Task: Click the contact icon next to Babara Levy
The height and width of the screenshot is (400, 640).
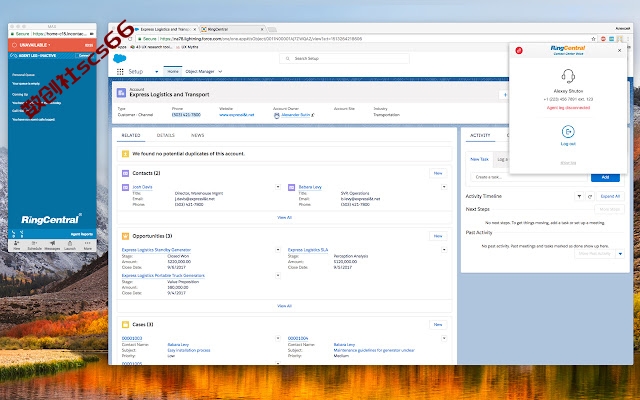Action: (x=291, y=188)
